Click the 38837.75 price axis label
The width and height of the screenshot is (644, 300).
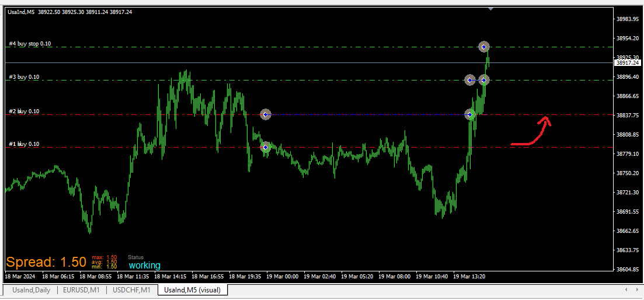pyautogui.click(x=628, y=116)
